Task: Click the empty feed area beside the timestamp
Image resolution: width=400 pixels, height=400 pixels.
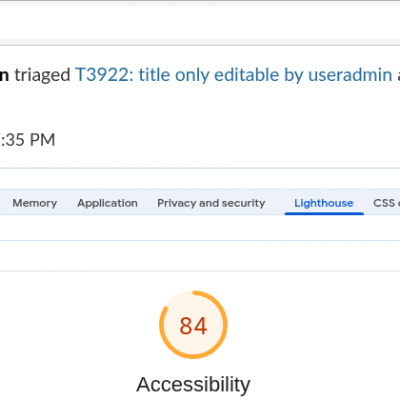Action: [x=227, y=140]
